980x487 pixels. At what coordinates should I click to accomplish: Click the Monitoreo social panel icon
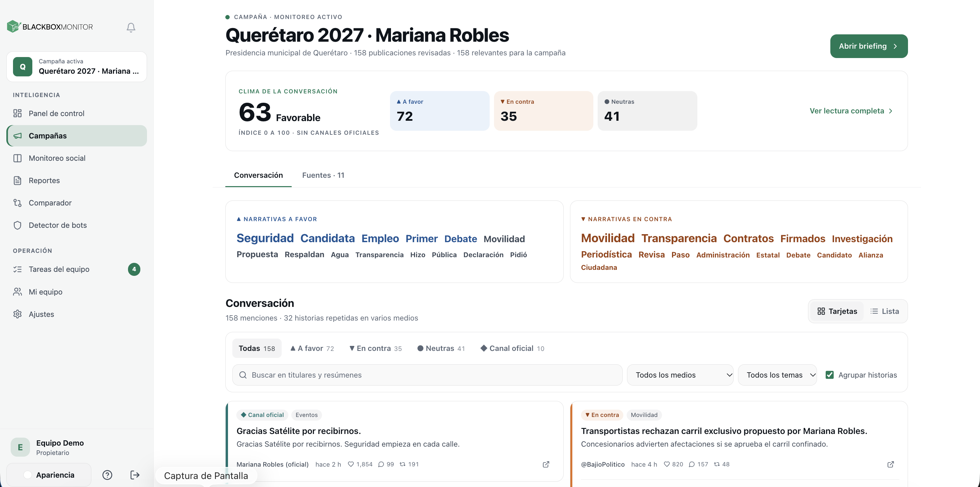tap(17, 158)
